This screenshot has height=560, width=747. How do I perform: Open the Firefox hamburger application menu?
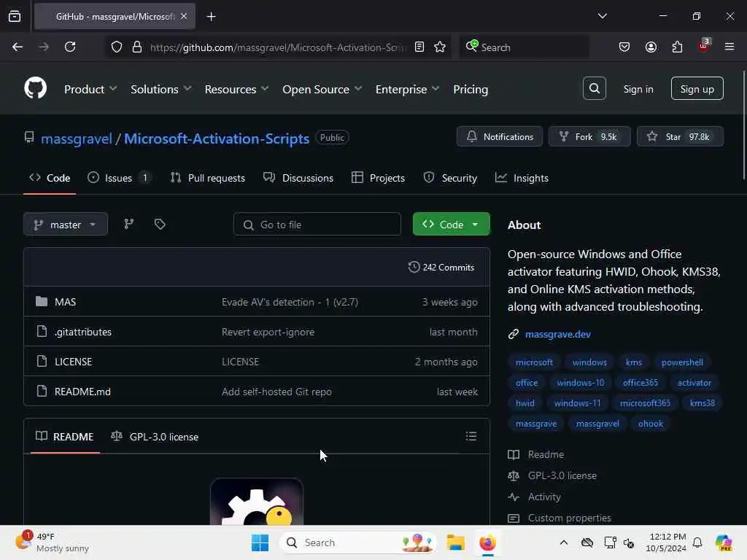729,47
